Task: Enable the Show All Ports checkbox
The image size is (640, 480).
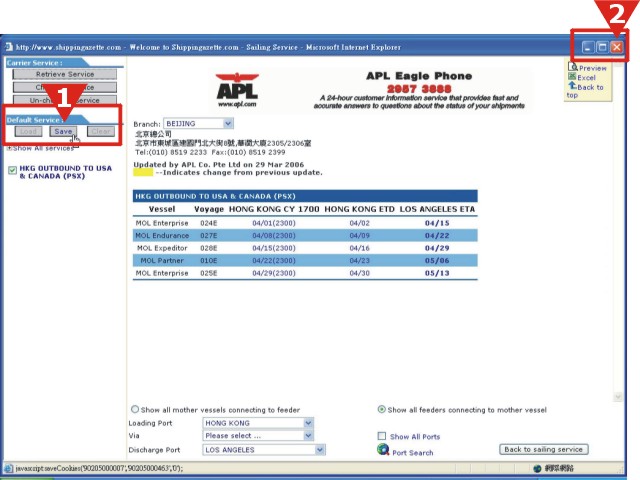Action: [382, 436]
